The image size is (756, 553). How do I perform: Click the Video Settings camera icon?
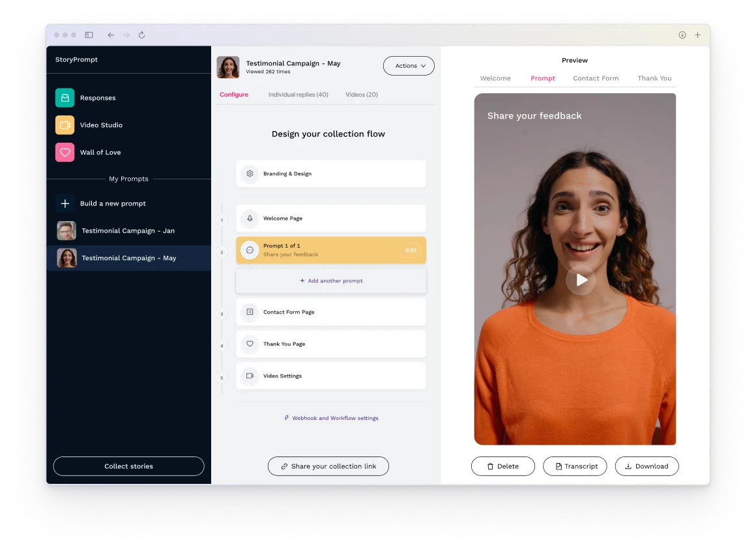pyautogui.click(x=250, y=376)
